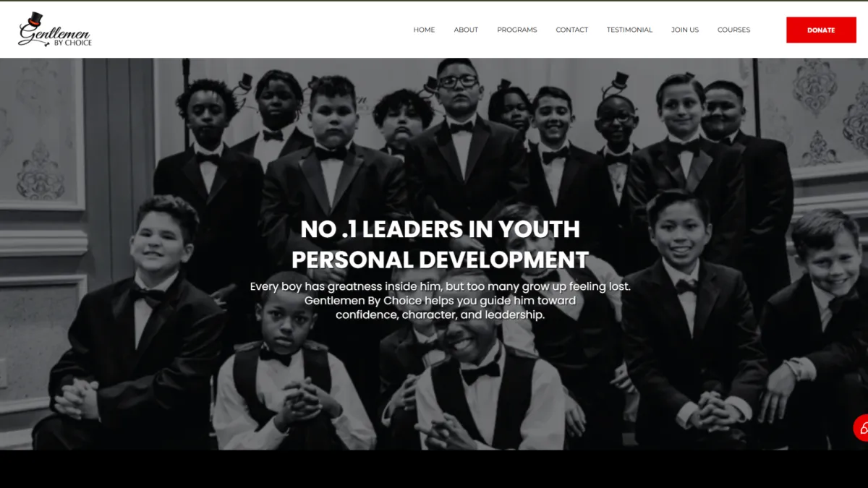Viewport: 868px width, 488px height.
Task: Select the Personal Development heading line
Action: point(440,260)
